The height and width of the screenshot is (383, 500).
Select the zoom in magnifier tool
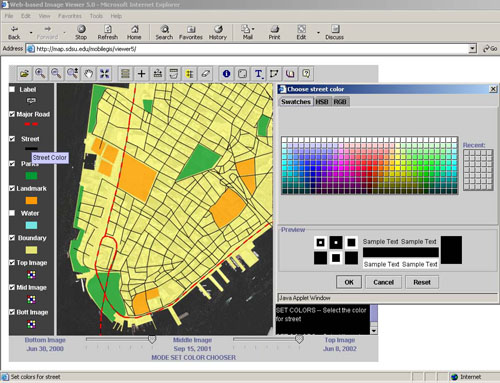click(x=40, y=74)
